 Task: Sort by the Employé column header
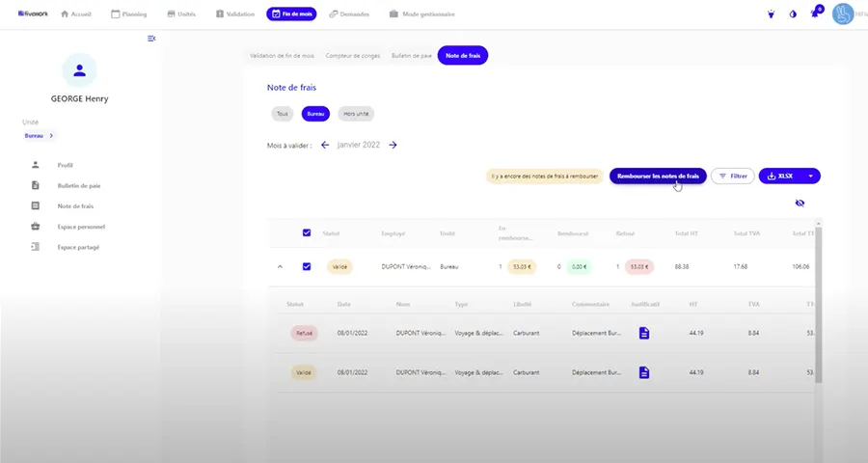click(x=393, y=233)
